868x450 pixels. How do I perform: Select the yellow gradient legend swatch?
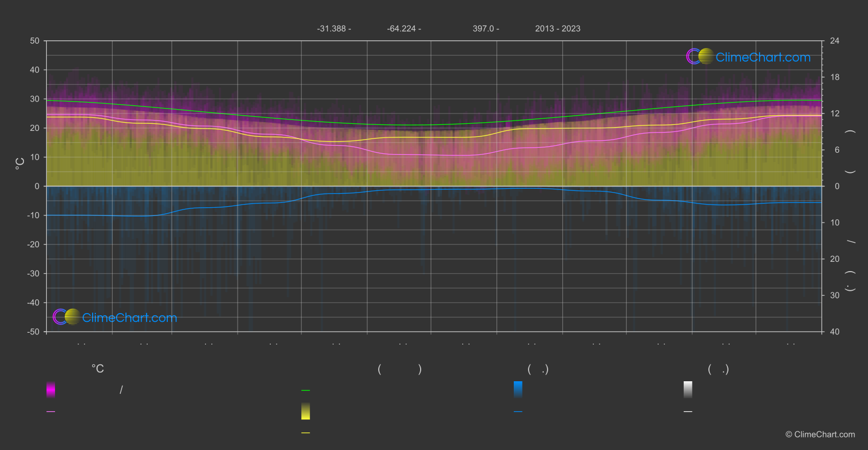point(306,411)
